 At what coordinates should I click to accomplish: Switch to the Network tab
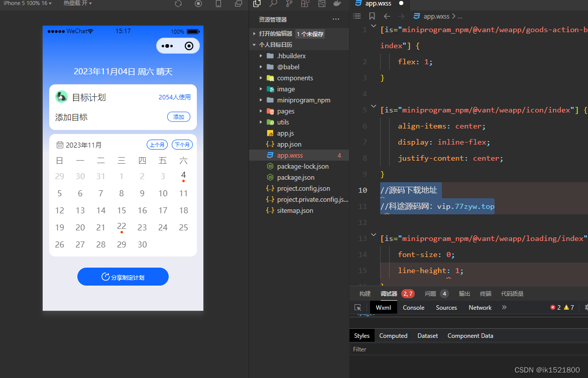480,308
